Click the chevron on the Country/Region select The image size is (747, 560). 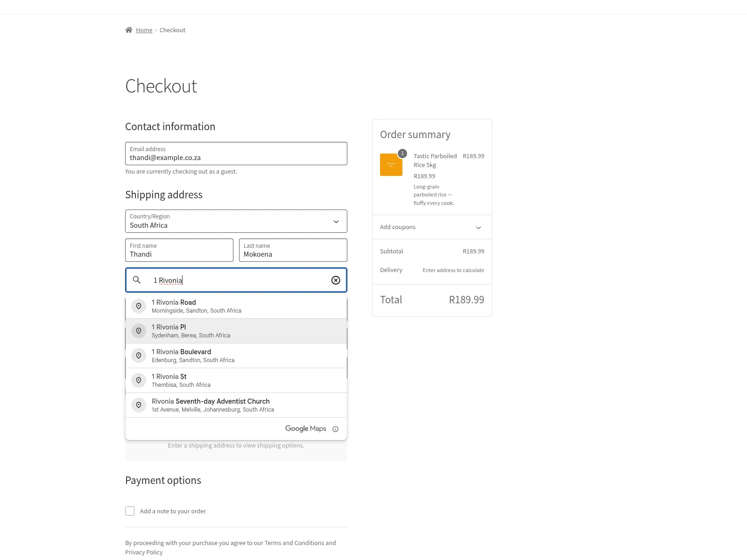[336, 222]
